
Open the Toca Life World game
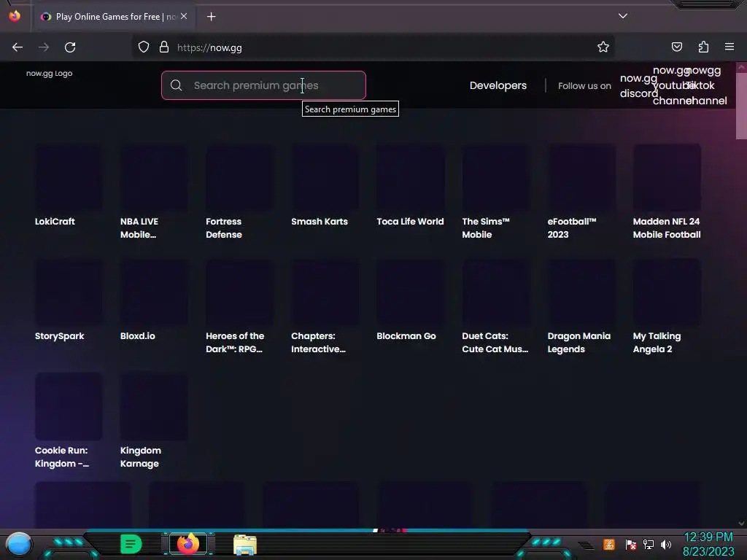coord(411,186)
